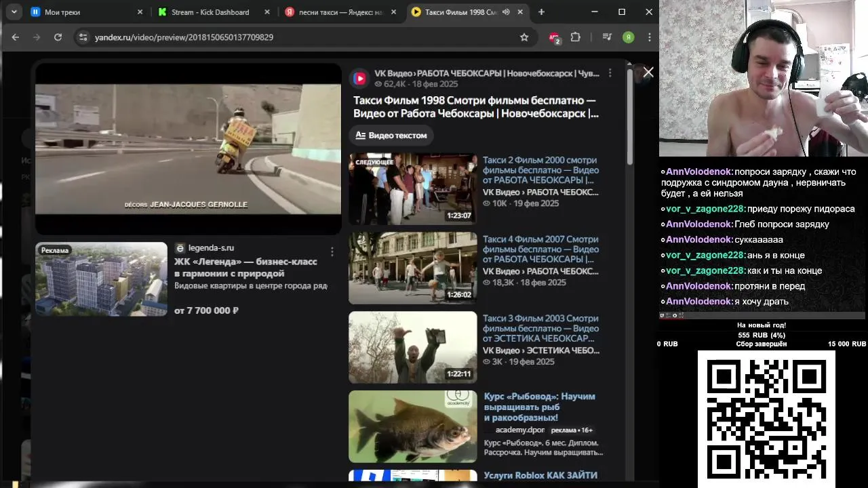Close the Kick Dashboard tab
Image resolution: width=868 pixels, height=488 pixels.
click(267, 12)
